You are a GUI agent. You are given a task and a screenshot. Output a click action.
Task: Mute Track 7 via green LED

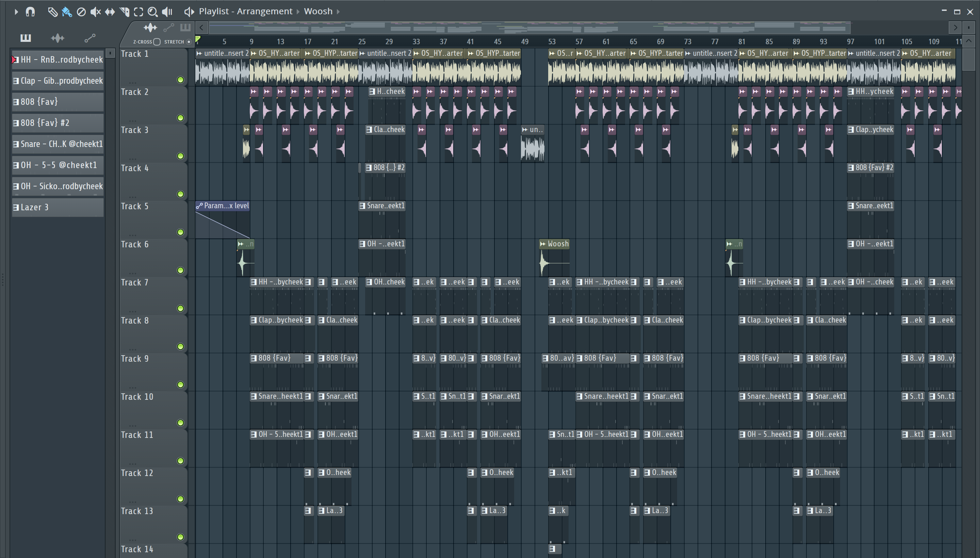click(180, 309)
